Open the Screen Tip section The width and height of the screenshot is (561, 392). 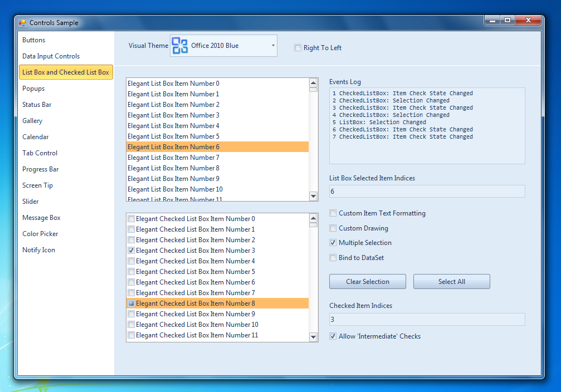pos(37,185)
